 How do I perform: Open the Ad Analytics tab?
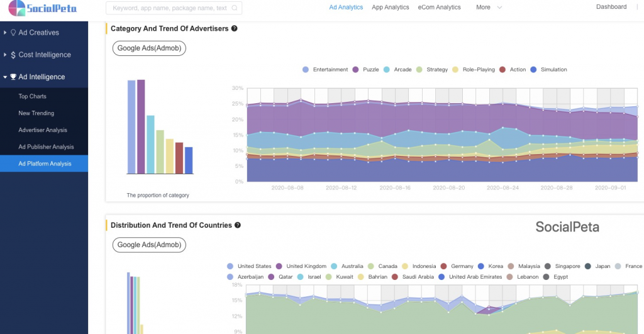click(346, 8)
